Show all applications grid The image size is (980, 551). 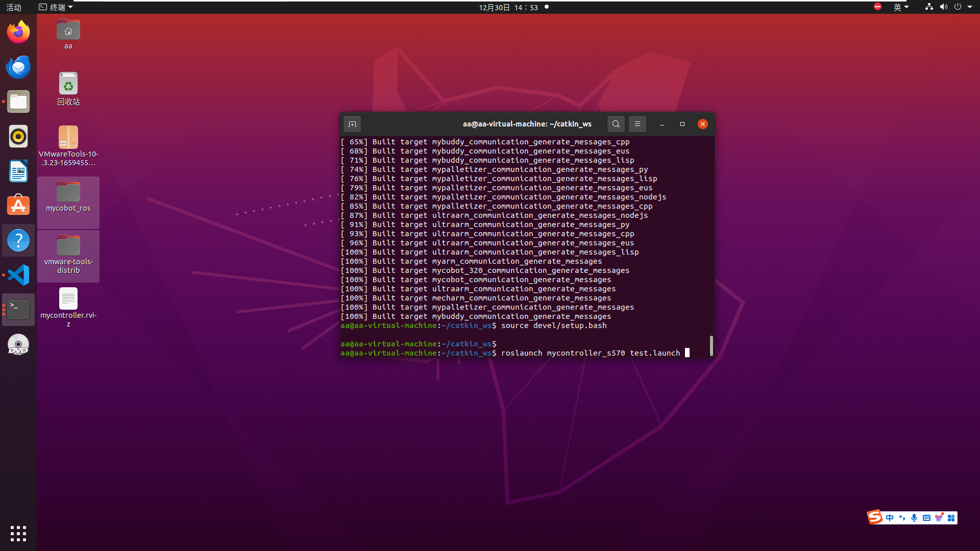[18, 534]
